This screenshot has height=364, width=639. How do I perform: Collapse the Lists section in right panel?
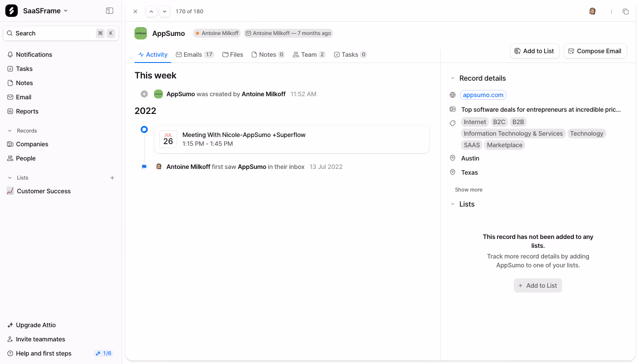(453, 204)
